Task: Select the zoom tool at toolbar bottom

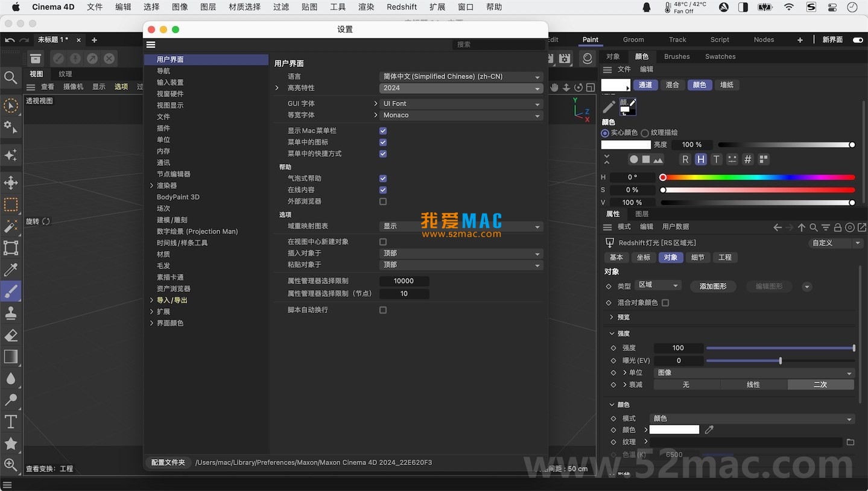Action: (11, 464)
